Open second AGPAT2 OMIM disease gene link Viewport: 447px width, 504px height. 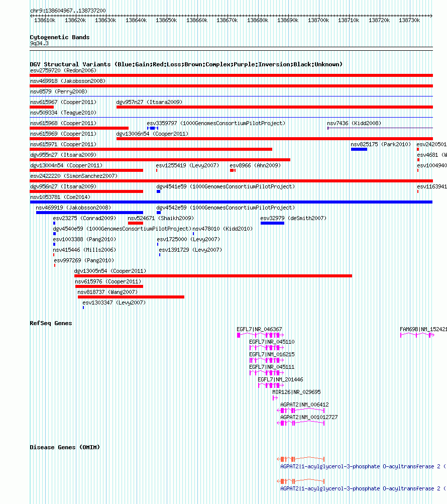point(363,488)
